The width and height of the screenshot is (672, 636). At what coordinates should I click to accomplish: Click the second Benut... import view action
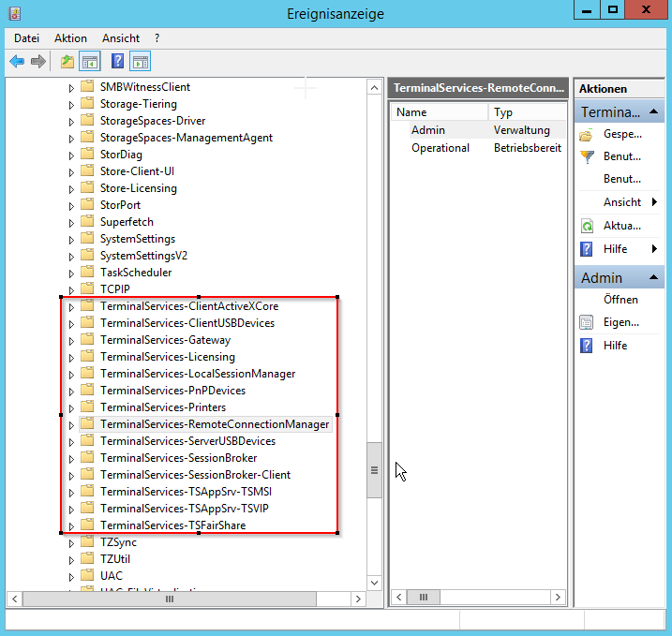point(622,179)
